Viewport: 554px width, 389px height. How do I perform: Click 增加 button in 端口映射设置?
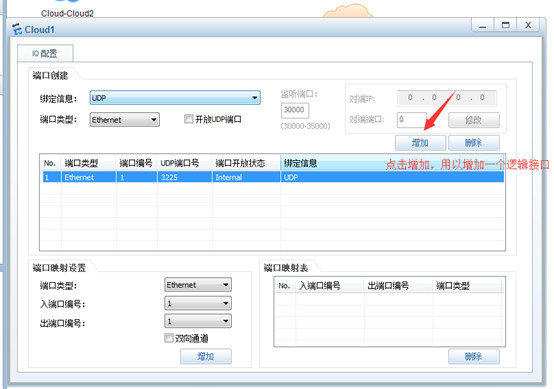tap(206, 356)
